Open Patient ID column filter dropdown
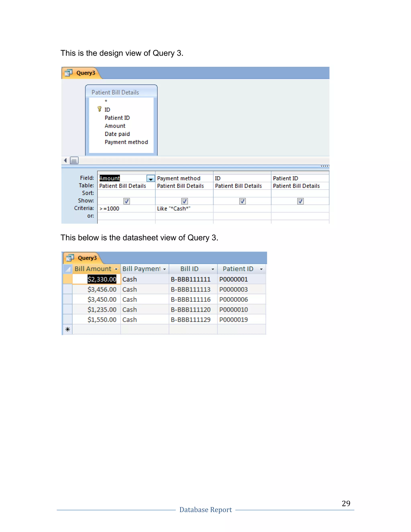This screenshot has width=411, height=532. [261, 269]
